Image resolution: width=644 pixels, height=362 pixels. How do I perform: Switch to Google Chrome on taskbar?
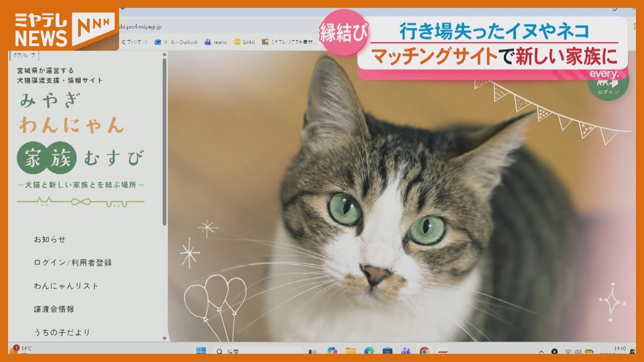coord(424,350)
